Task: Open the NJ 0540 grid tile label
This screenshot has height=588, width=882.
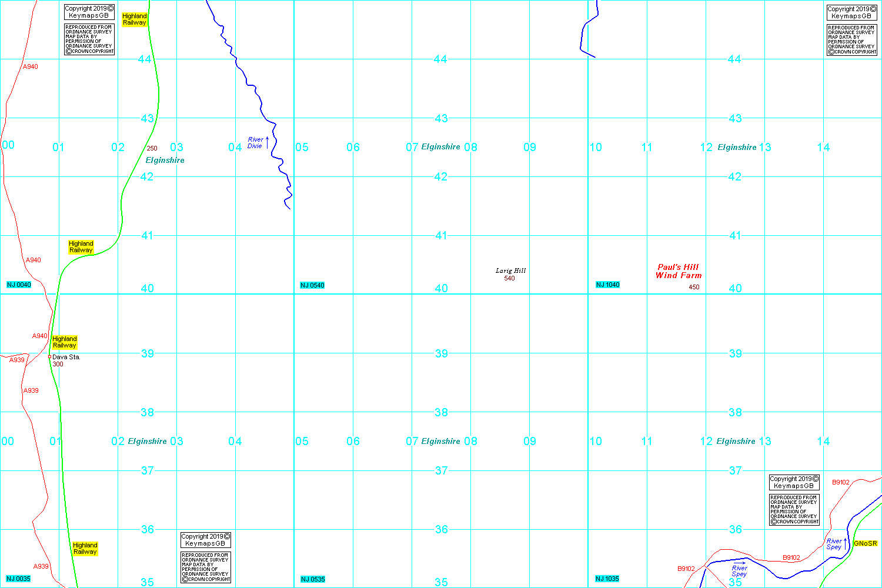Action: [x=312, y=286]
